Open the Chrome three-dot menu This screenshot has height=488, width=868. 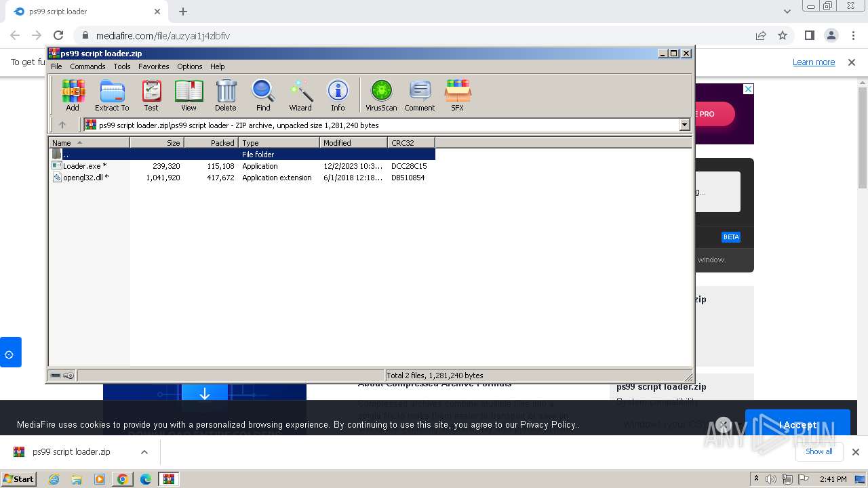(x=852, y=35)
